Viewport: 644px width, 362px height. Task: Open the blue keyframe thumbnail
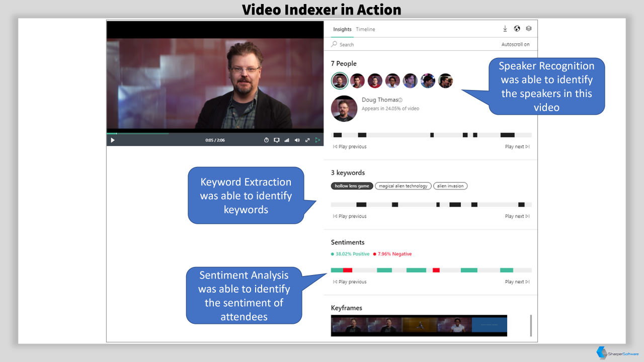[x=490, y=326]
